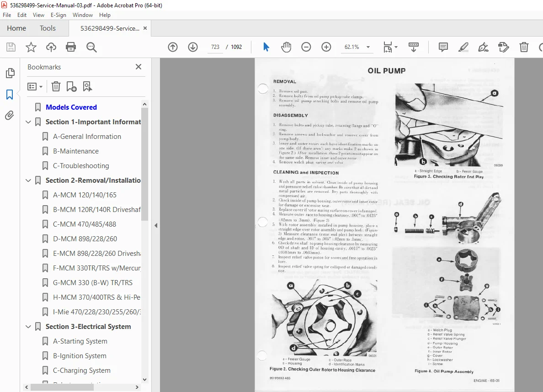Go to the previous page using up arrow
This screenshot has width=543, height=392.
point(173,47)
